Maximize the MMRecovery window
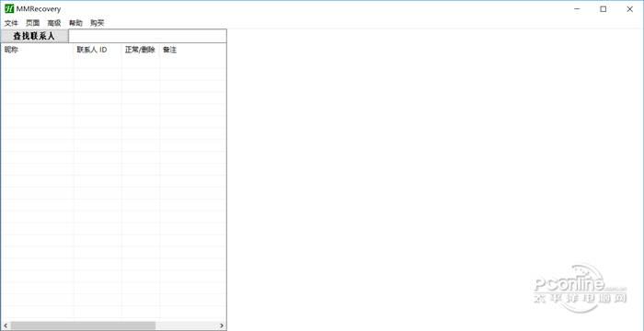 coord(603,9)
